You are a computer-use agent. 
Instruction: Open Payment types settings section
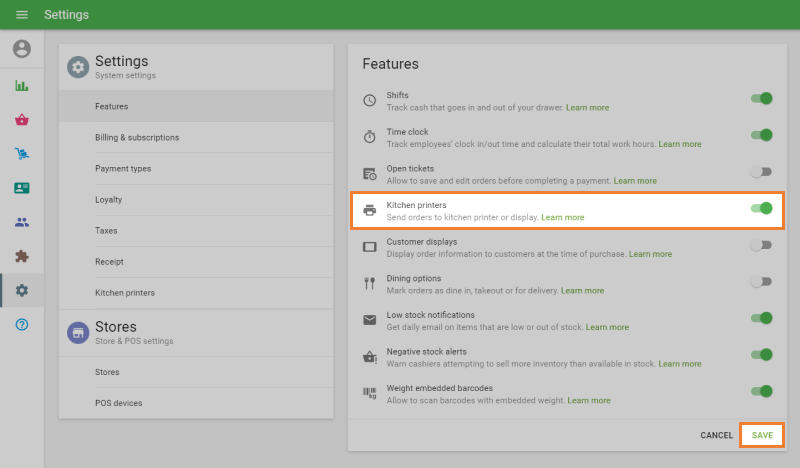123,168
